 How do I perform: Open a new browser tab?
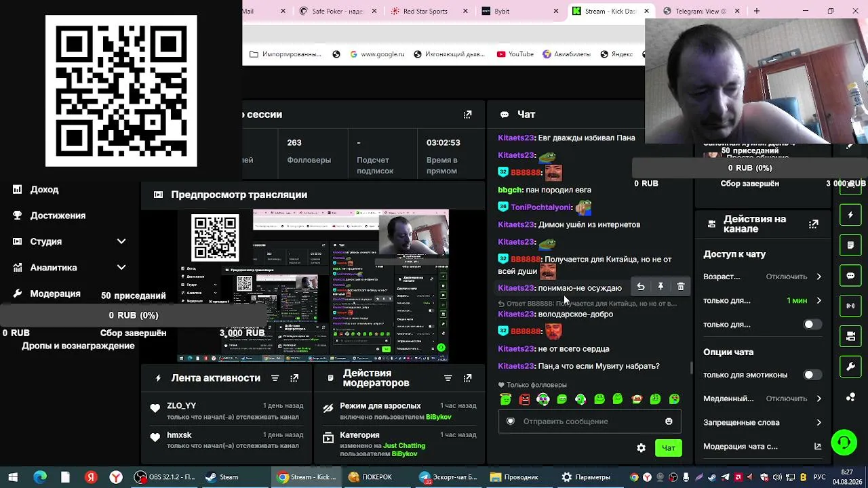tap(757, 11)
